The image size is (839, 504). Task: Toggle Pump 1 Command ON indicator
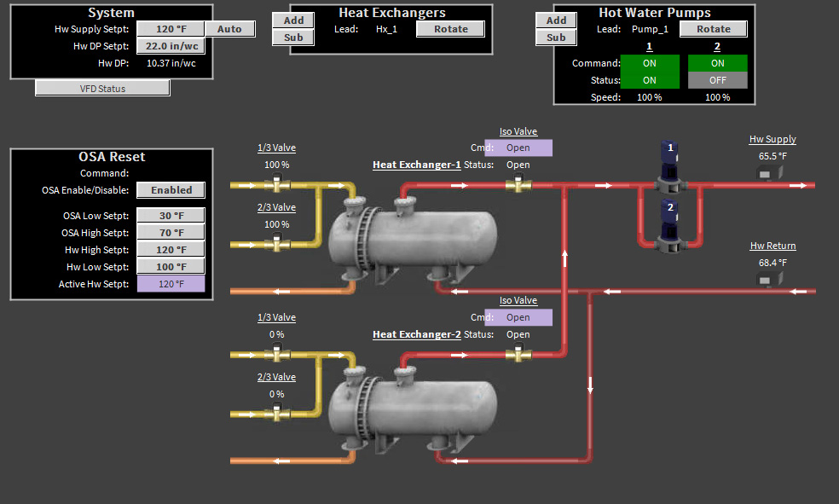(x=650, y=63)
